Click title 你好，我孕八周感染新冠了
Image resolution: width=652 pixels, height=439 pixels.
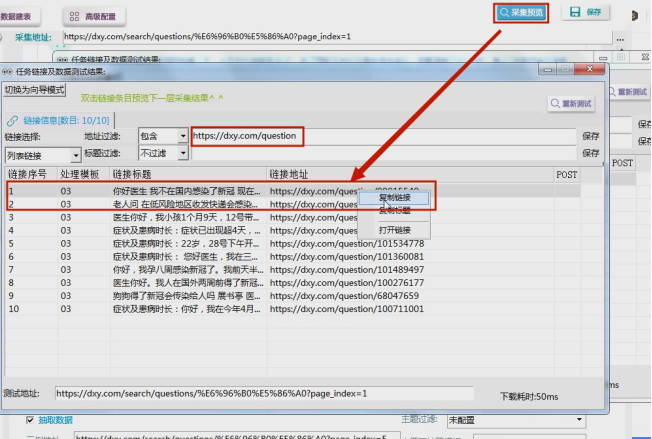tap(188, 270)
